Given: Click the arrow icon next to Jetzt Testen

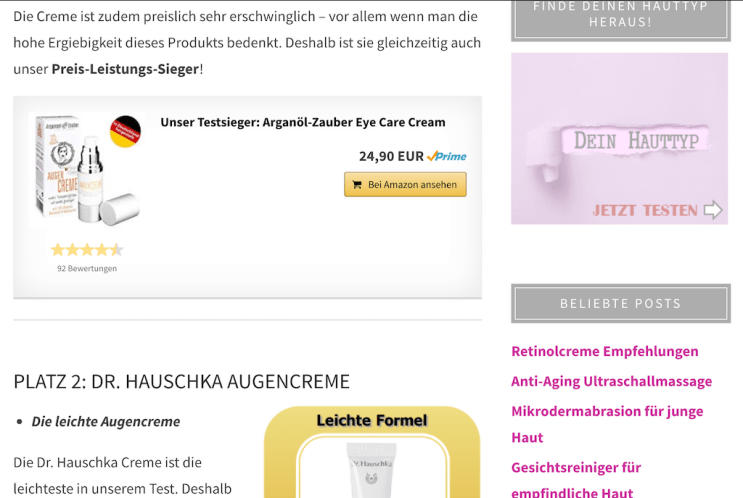Looking at the screenshot, I should coord(713,210).
